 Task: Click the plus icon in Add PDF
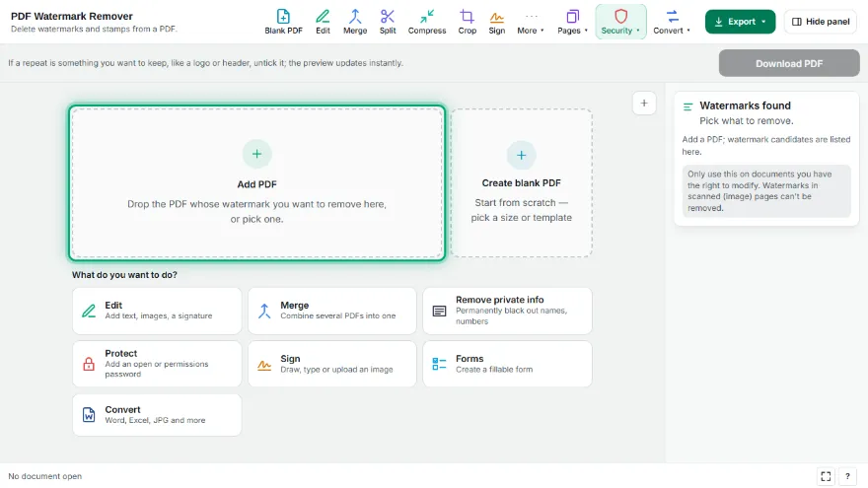coord(256,154)
